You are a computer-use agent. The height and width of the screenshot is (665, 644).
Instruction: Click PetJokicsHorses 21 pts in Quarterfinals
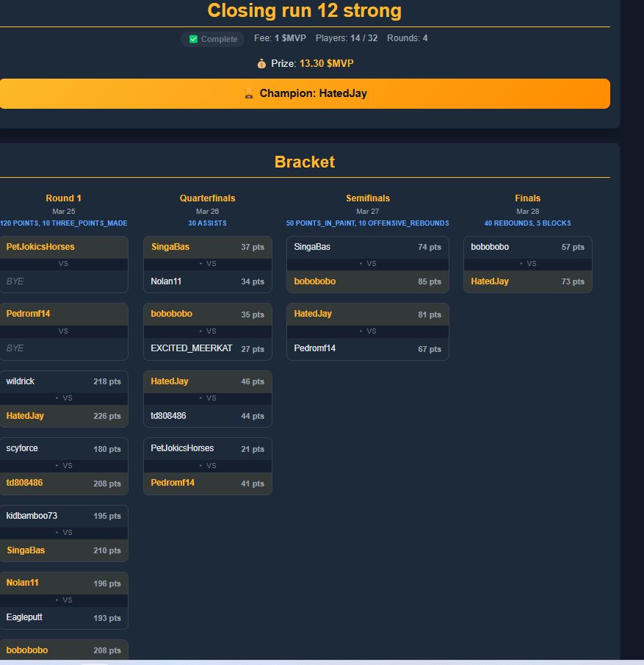coord(208,449)
